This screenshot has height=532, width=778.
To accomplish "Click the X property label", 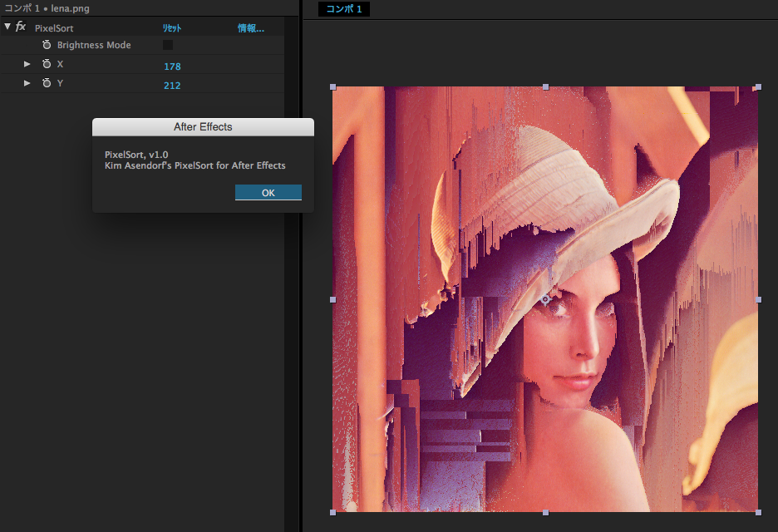I will pyautogui.click(x=60, y=64).
